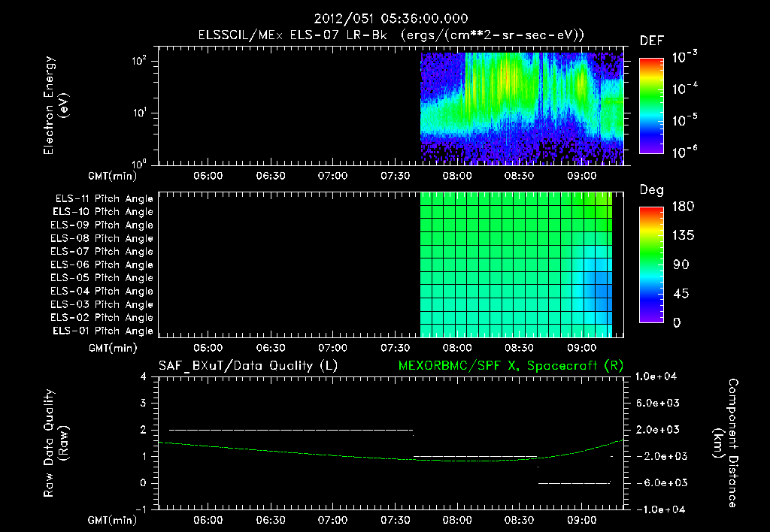Click 09:00 on the electron spectrogram time axis
This screenshot has height=532, width=770.
581,176
